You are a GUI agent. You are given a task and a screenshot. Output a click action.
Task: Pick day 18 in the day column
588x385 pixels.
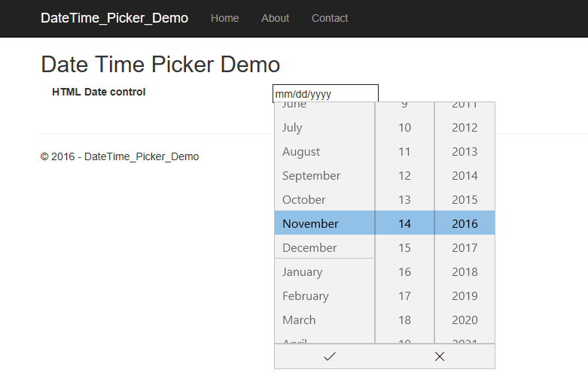click(404, 320)
